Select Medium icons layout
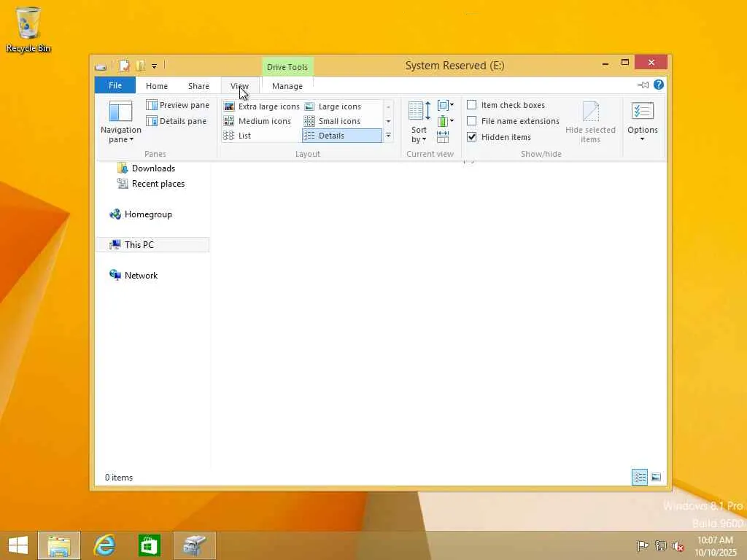 [258, 121]
